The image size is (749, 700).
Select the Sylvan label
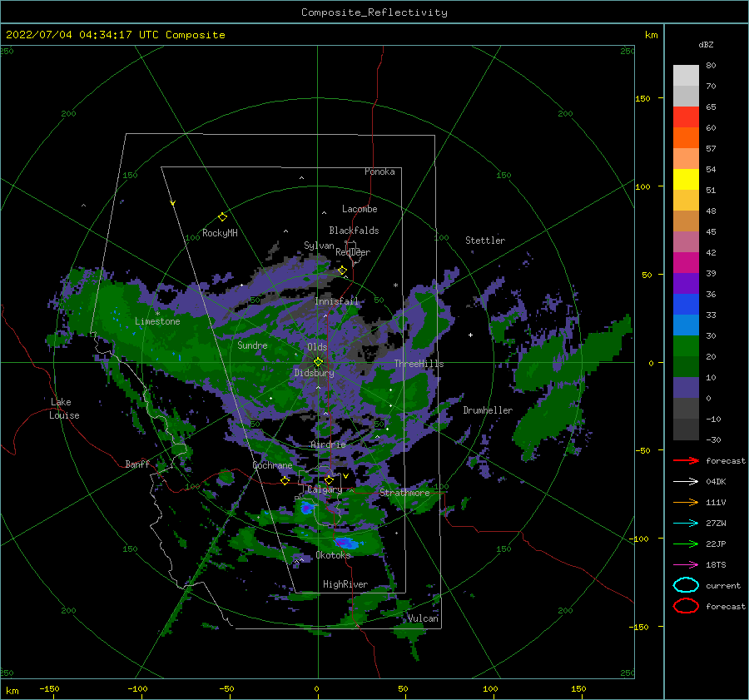(x=319, y=246)
